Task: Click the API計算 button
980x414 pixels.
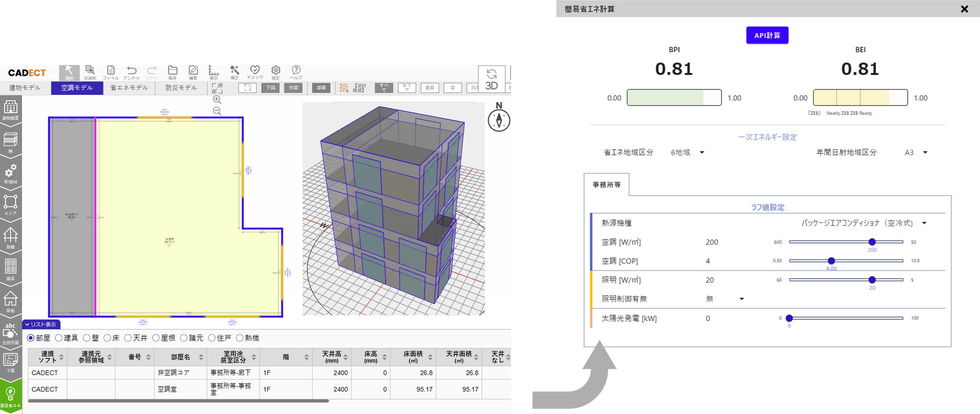Action: [x=767, y=35]
